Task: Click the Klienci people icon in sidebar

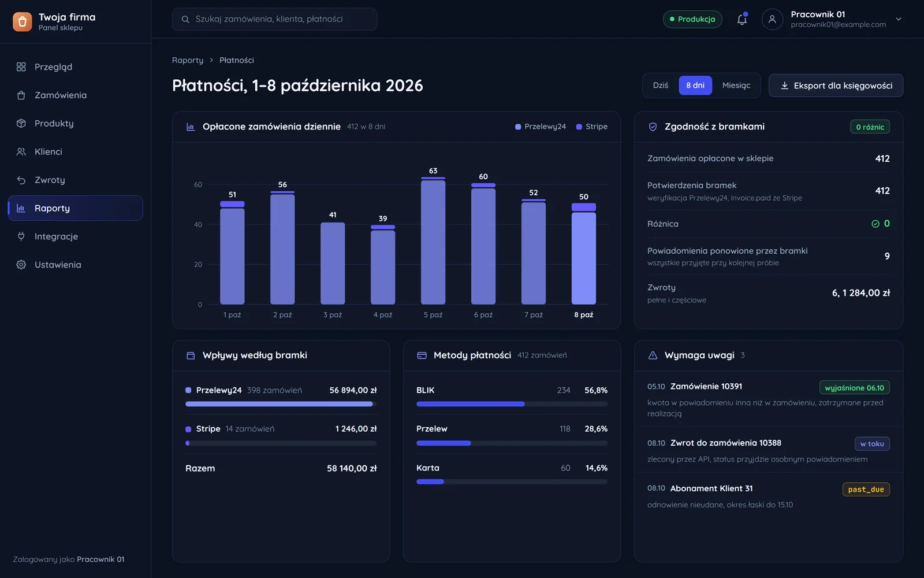Action: tap(21, 152)
